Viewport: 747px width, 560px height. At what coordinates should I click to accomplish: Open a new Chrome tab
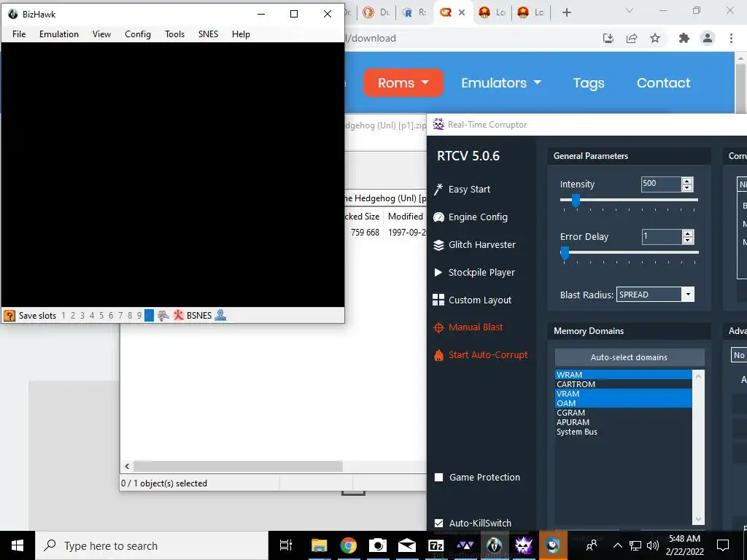point(566,12)
